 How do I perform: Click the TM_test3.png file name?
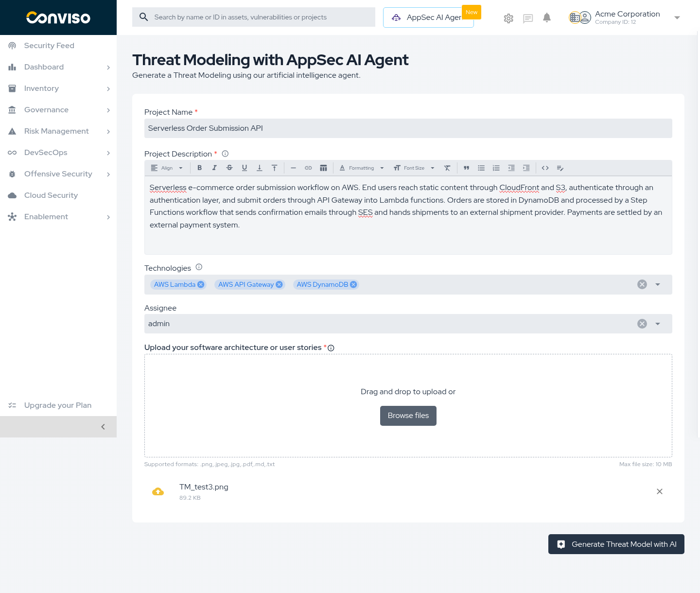(x=204, y=487)
